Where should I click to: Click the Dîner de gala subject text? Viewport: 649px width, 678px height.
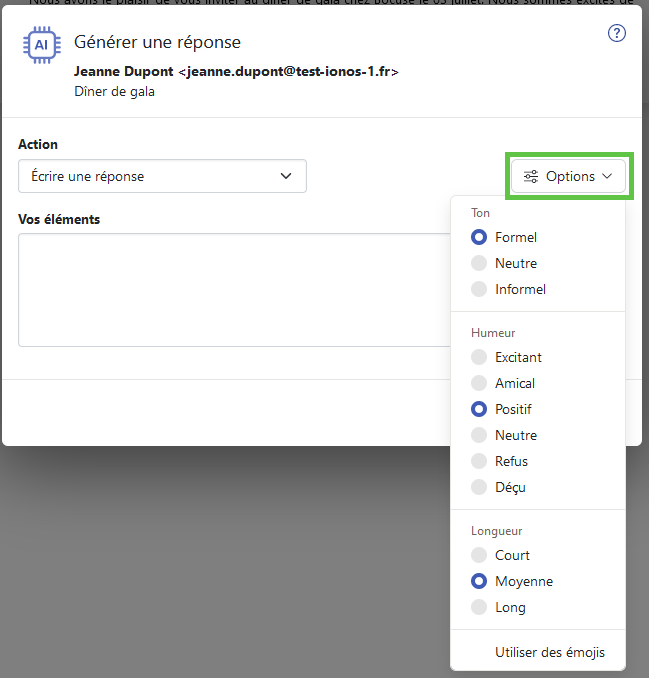[x=115, y=92]
